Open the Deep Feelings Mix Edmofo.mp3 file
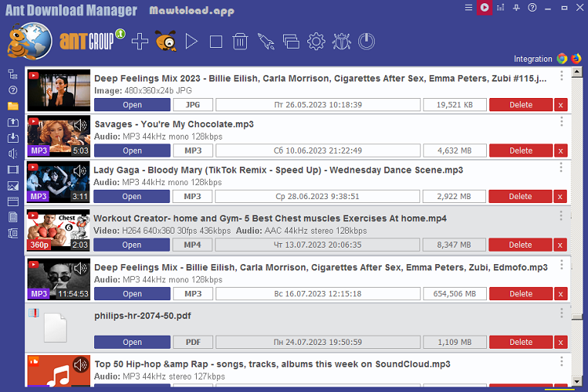This screenshot has width=588, height=392. pos(132,294)
